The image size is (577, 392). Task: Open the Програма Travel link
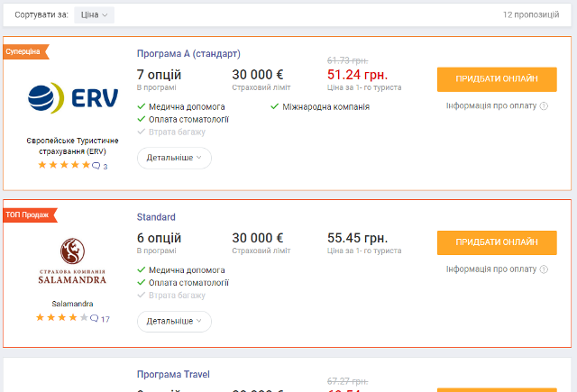173,374
